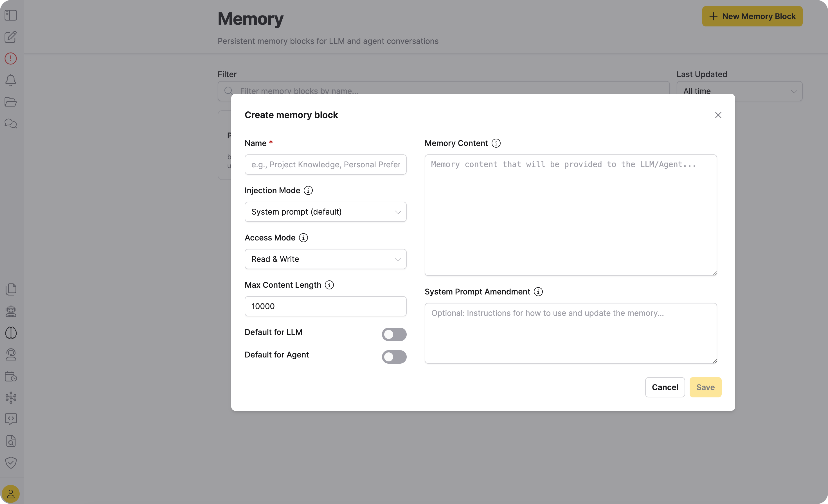
Task: Open the scheduled tasks calendar icon
Action: [11, 376]
